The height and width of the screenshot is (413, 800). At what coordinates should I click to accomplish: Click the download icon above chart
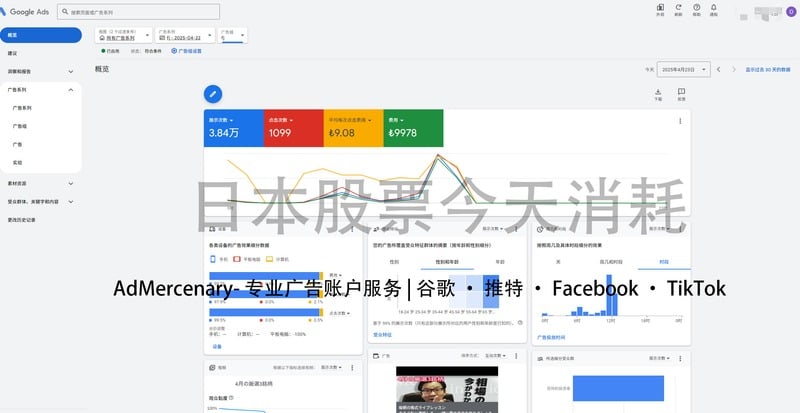[658, 92]
